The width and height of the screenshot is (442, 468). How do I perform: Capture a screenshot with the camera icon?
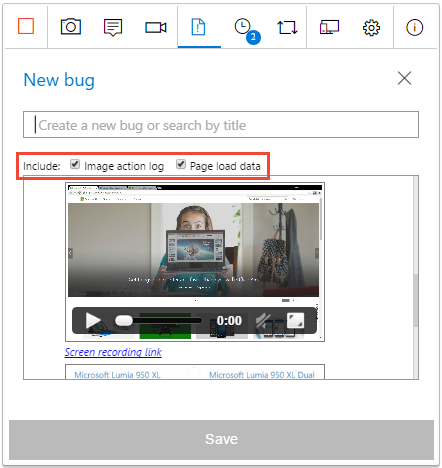tap(71, 27)
